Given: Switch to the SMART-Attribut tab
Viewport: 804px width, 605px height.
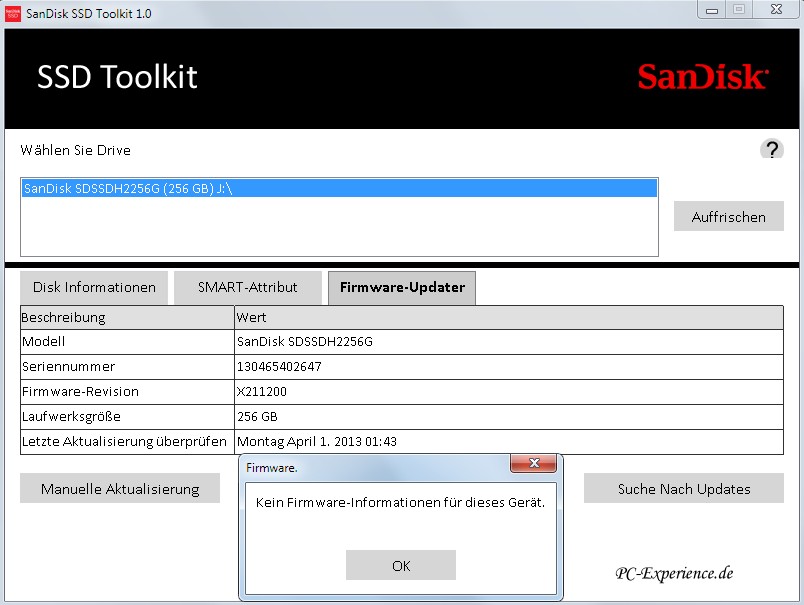Looking at the screenshot, I should tap(248, 287).
